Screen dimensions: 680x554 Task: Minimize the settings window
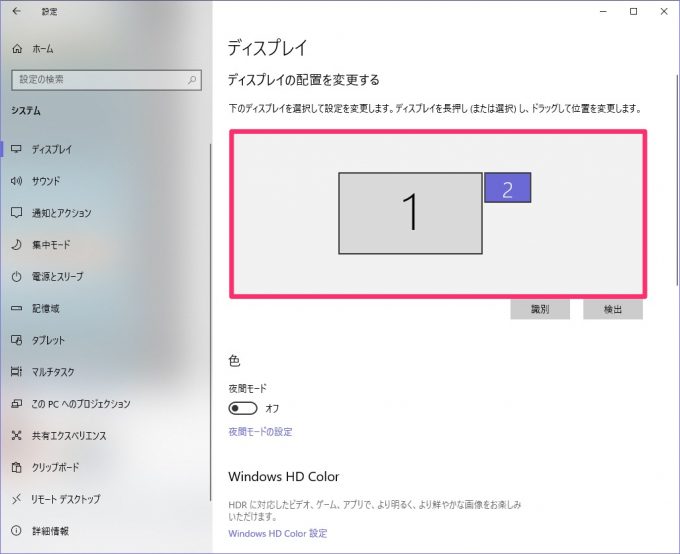(603, 12)
